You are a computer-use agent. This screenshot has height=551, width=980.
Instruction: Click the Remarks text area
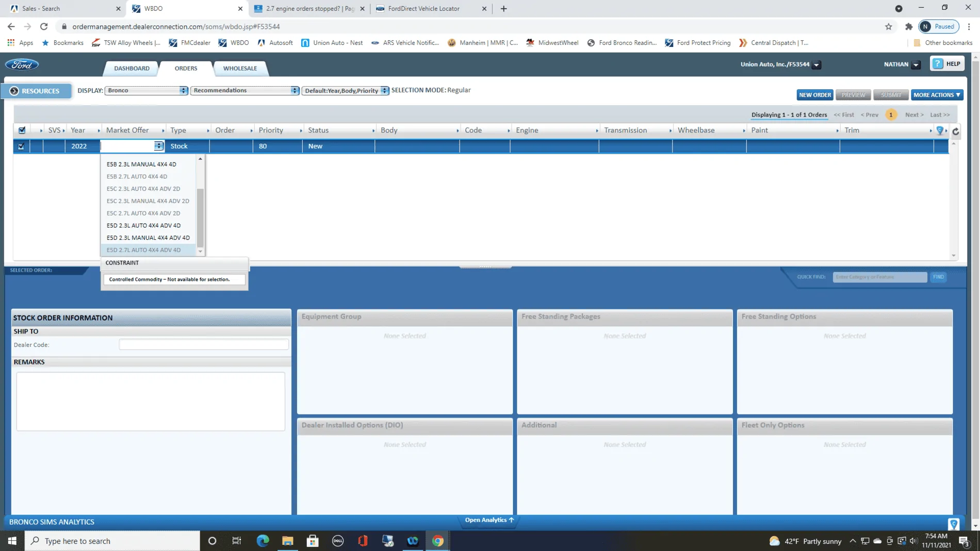[151, 402]
